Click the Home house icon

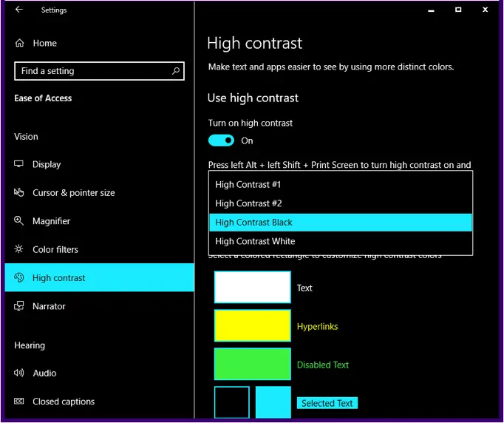20,43
